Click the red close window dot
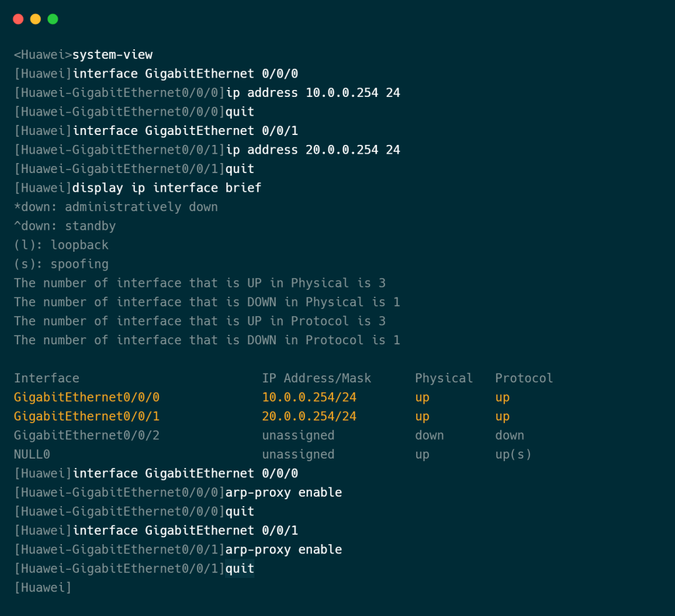This screenshot has height=616, width=675. pos(18,19)
